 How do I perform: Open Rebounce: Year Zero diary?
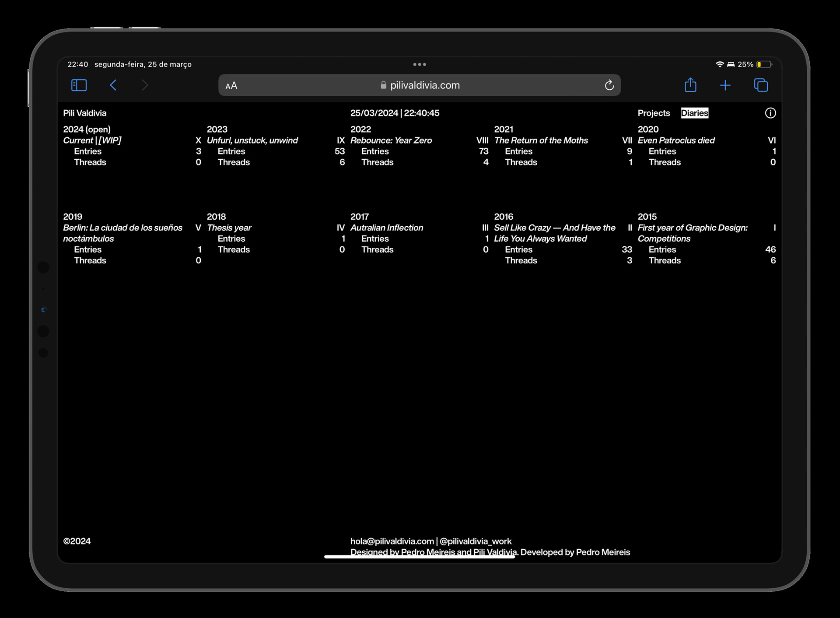pos(391,140)
